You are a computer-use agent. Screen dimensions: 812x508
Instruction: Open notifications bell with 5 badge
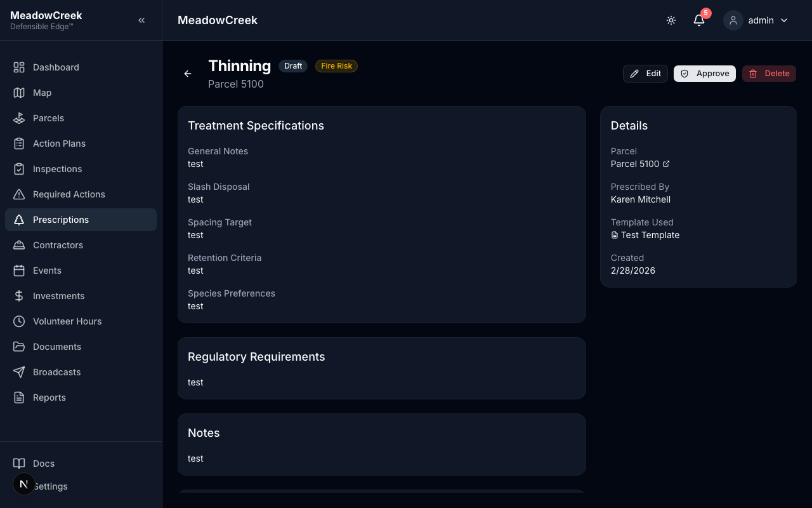(x=699, y=20)
